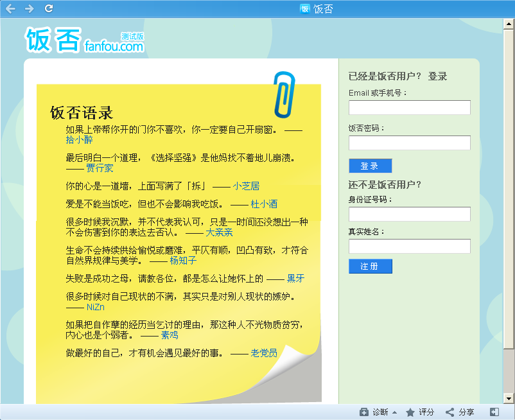The height and width of the screenshot is (420, 515).
Task: Open author link 大亲亲
Action: click(x=219, y=232)
